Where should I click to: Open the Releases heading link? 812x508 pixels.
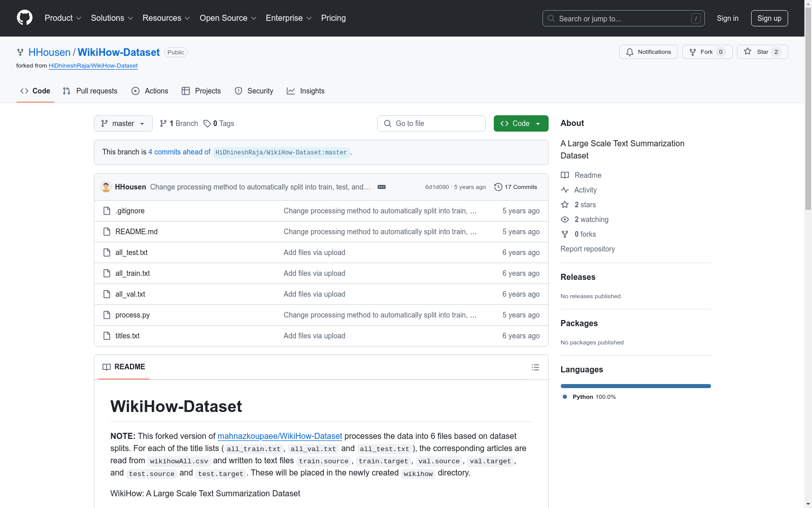click(x=578, y=277)
